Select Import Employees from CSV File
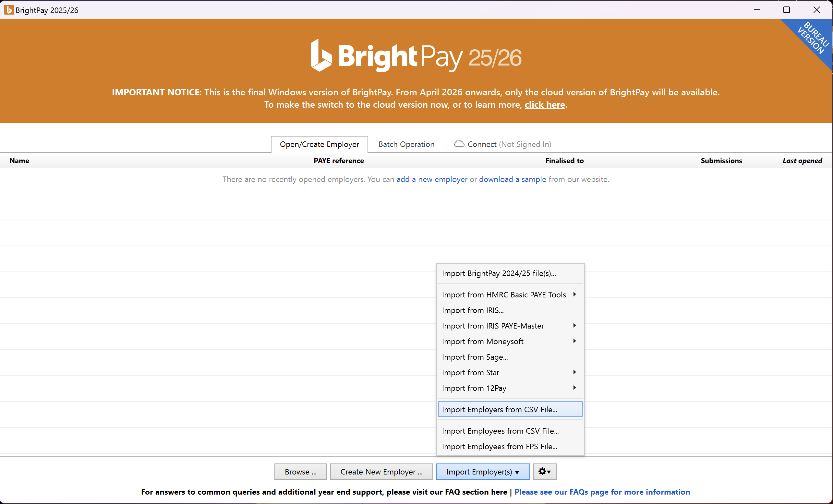833x504 pixels. (x=510, y=431)
